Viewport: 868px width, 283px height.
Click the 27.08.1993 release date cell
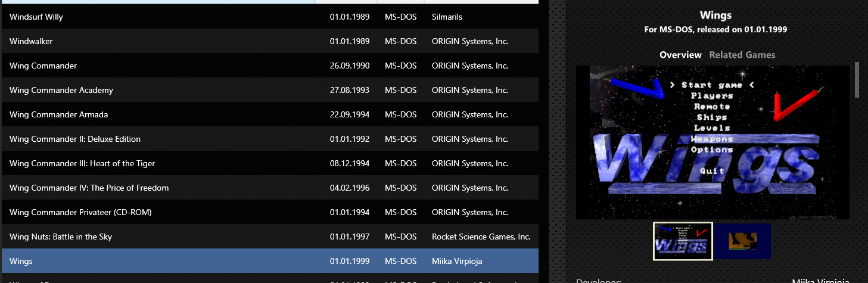pos(350,90)
